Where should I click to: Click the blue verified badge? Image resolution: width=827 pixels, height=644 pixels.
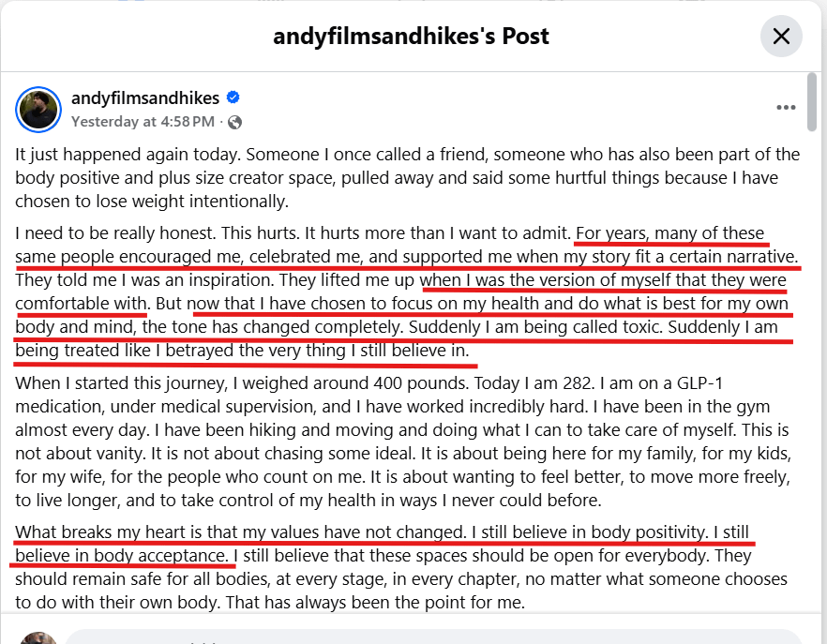234,98
